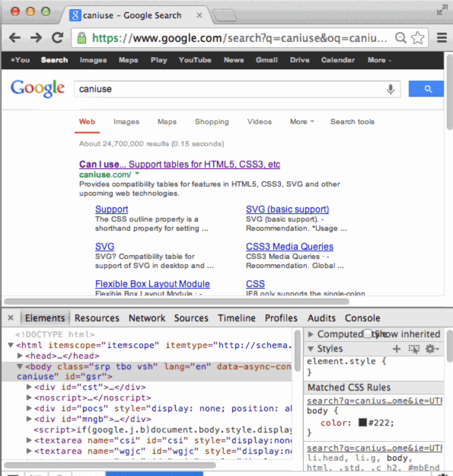
Task: Expand the div id="mngb" node
Action: [29, 419]
